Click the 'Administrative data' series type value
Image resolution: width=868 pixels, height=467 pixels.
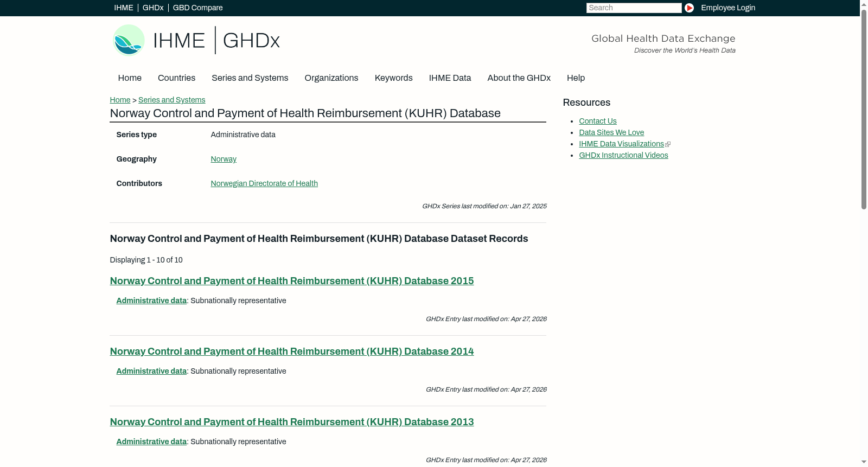click(243, 135)
